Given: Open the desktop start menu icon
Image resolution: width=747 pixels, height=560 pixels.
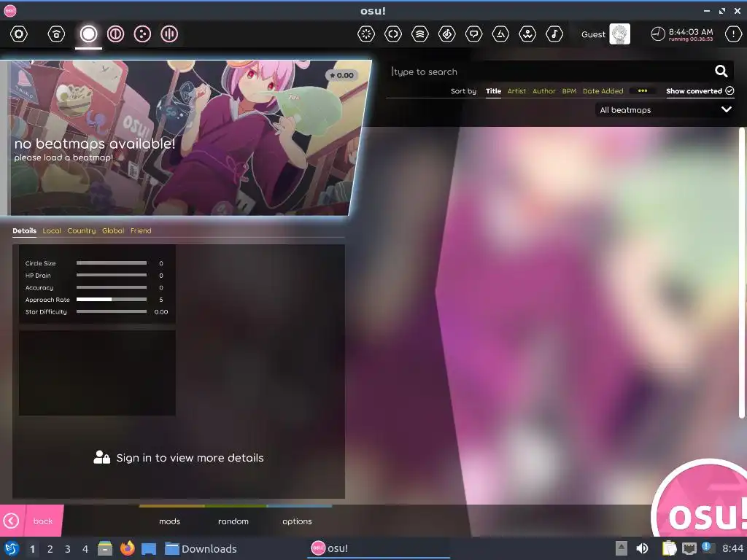Looking at the screenshot, I should point(12,548).
